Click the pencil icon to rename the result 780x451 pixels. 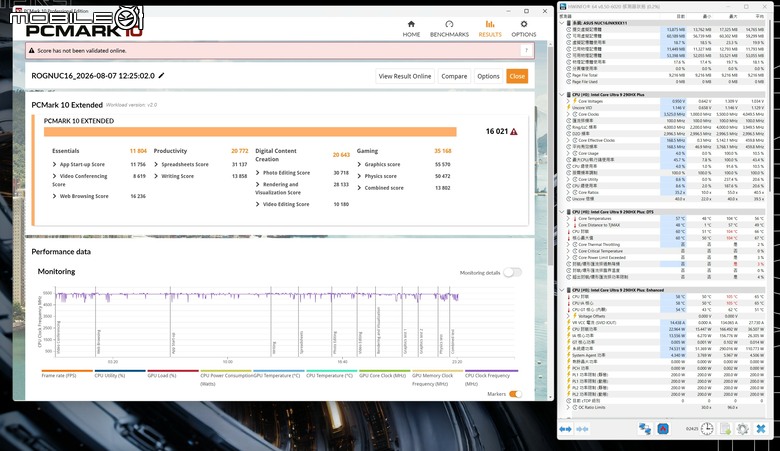point(161,76)
